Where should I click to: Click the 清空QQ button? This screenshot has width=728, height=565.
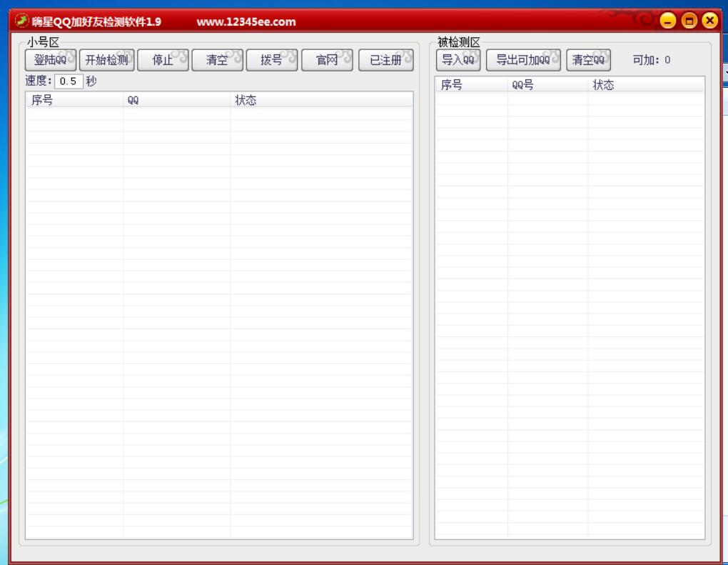click(x=588, y=60)
